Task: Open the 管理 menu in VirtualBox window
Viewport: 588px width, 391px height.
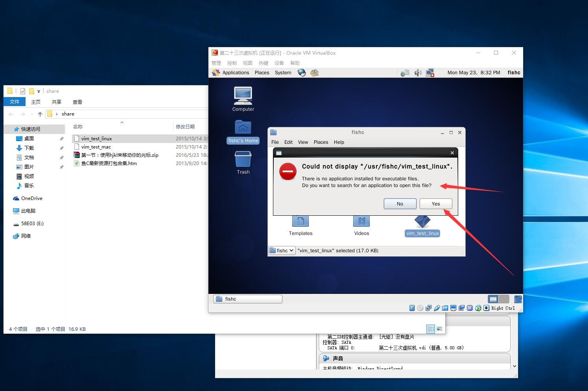Action: point(216,63)
